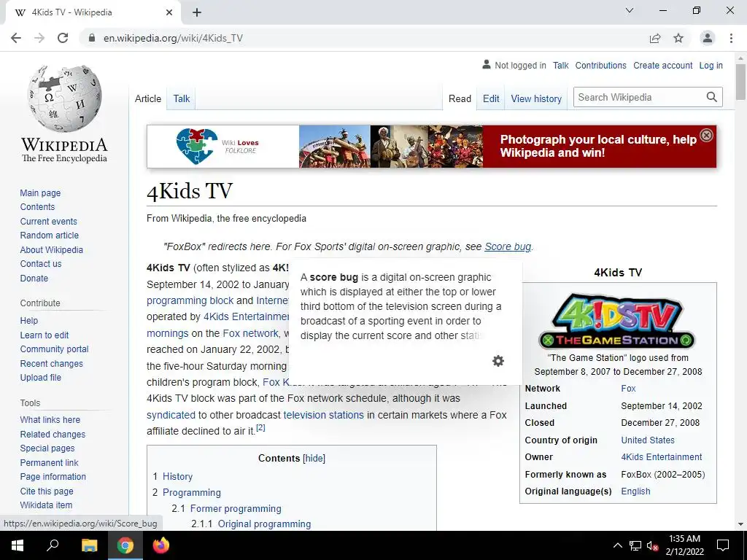Click the network icon in system tray
Viewport: 747px width, 560px height.
point(635,545)
